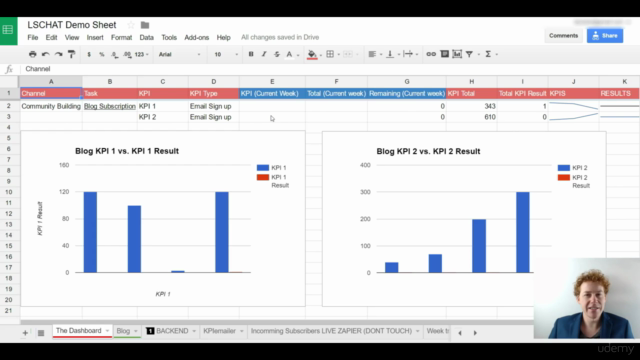Image resolution: width=640 pixels, height=360 pixels.
Task: Decrease decimal places
Action: tap(115, 54)
